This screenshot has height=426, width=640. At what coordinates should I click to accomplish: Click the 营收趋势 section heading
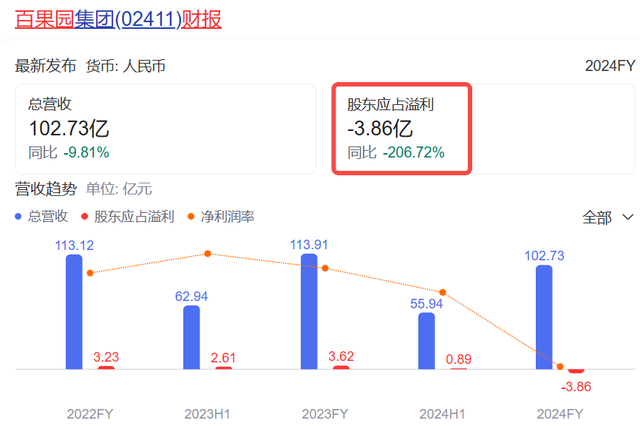[46, 189]
